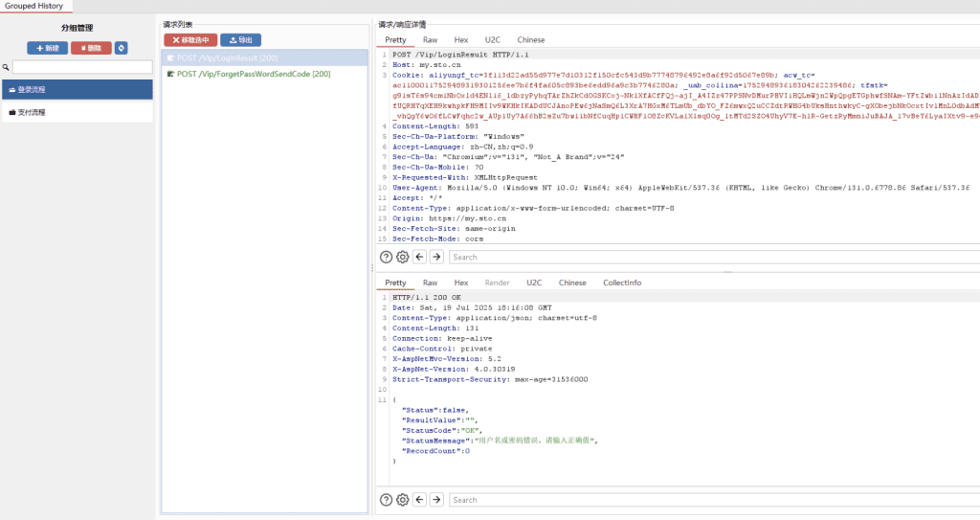The height and width of the screenshot is (520, 980).
Task: Click the folder icon of 登录流程 group
Action: (11, 90)
